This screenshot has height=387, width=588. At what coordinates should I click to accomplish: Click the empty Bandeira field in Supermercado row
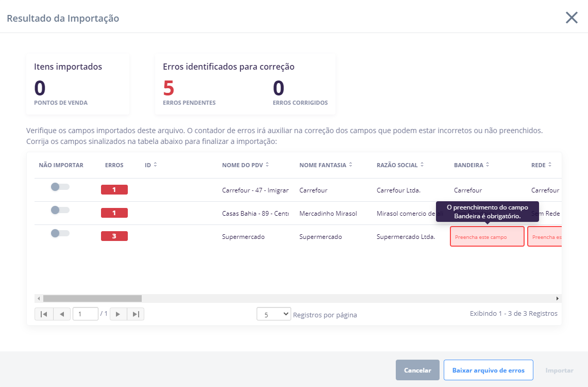tap(487, 237)
